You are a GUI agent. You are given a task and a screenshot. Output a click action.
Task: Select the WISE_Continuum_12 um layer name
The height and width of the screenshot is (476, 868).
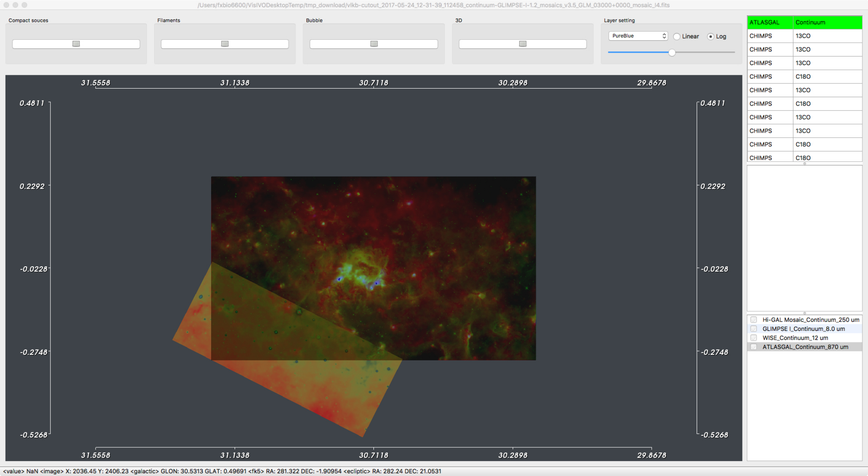tap(795, 338)
